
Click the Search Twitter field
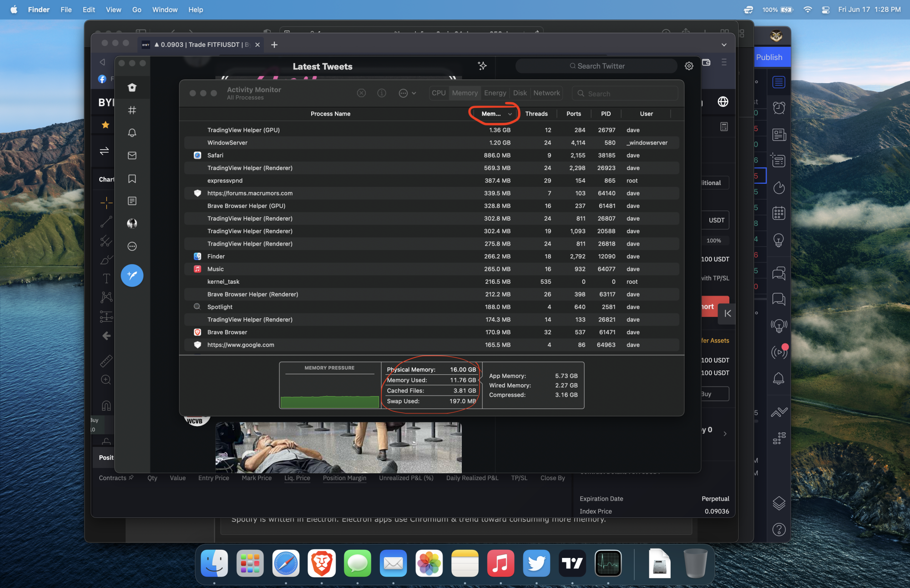tap(597, 66)
